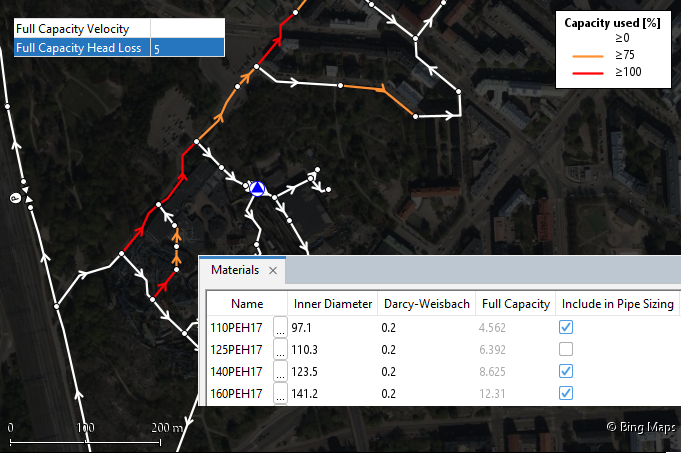The height and width of the screenshot is (453, 681).
Task: Click the pump symbol on left pipeline
Action: pyautogui.click(x=17, y=198)
